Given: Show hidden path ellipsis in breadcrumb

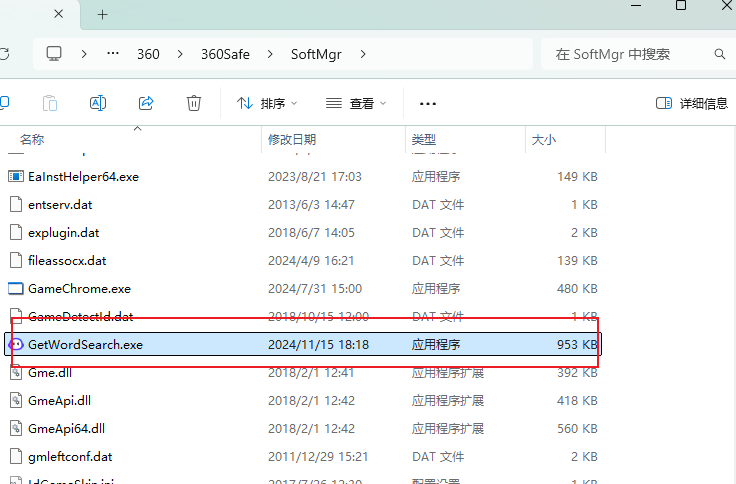Looking at the screenshot, I should 113,54.
